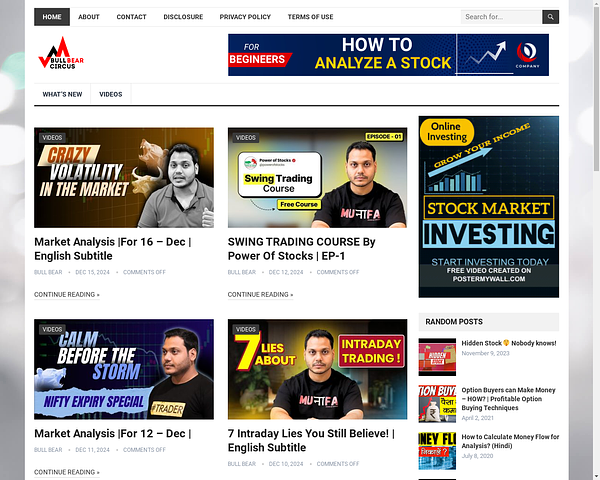The width and height of the screenshot is (600, 480).
Task: Open the About page in navigation
Action: (89, 17)
